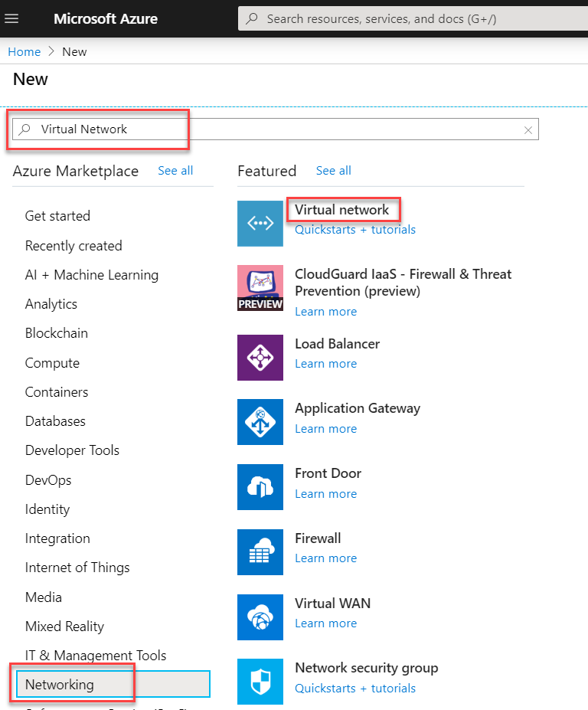The height and width of the screenshot is (710, 588).
Task: Click the Firewall icon
Action: coord(260,552)
